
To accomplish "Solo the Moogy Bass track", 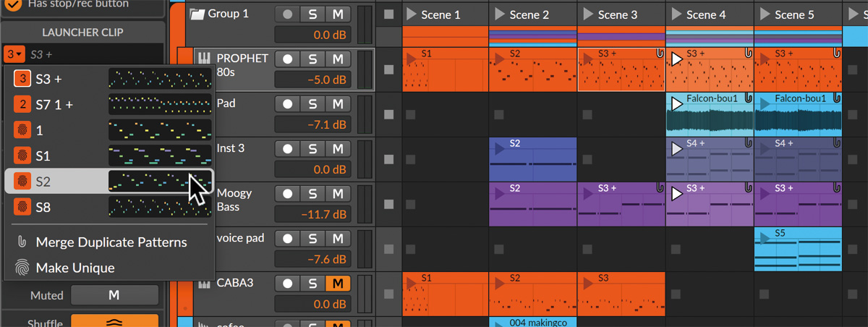I will coord(312,194).
